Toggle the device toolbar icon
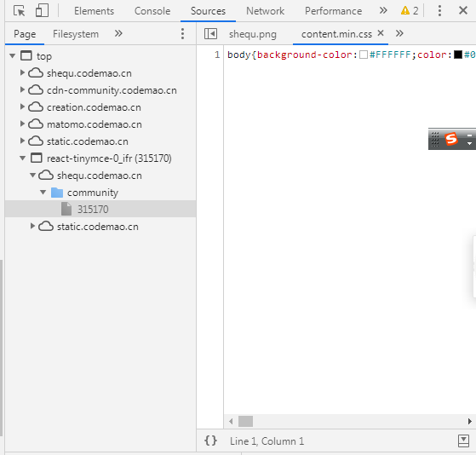This screenshot has height=455, width=476. point(42,10)
